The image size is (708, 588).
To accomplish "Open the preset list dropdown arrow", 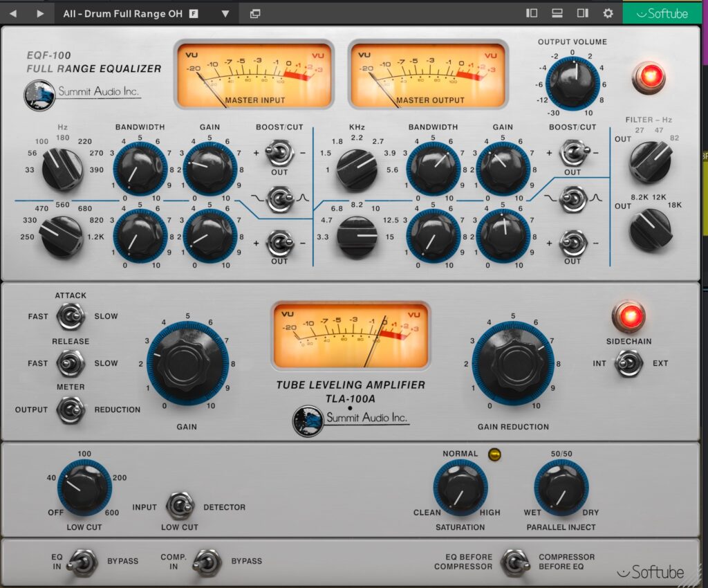I will 225,13.
